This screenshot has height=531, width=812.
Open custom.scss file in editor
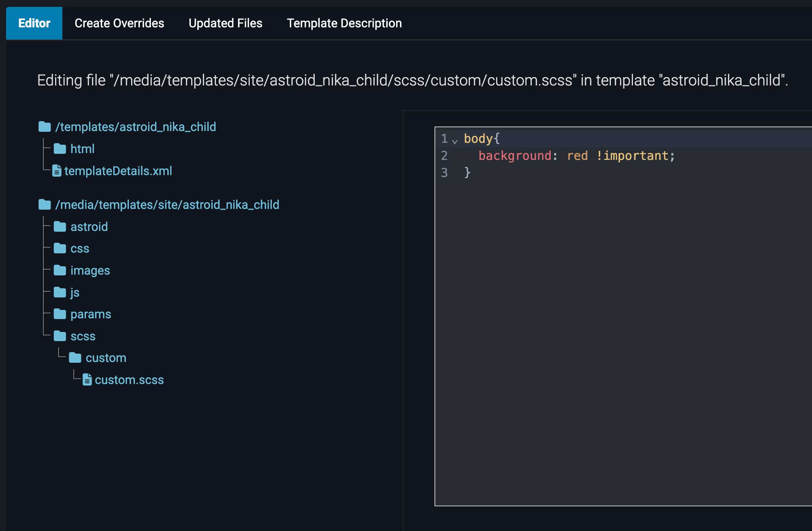[x=129, y=380]
